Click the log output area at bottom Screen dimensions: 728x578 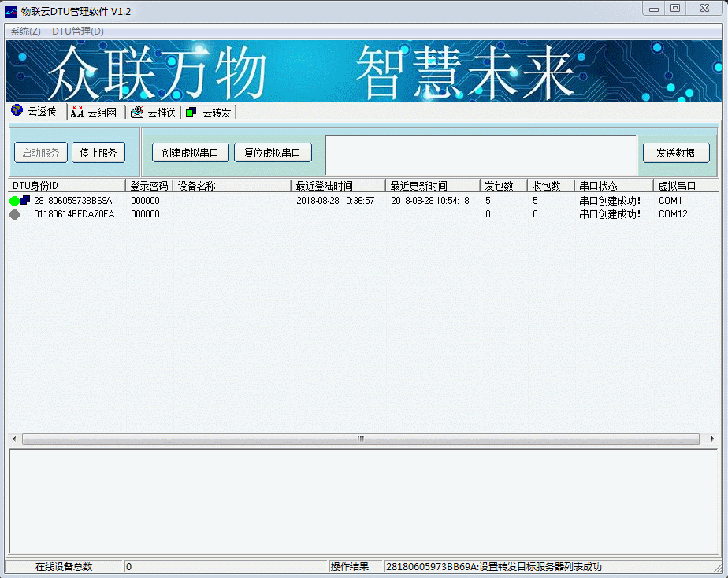point(364,502)
